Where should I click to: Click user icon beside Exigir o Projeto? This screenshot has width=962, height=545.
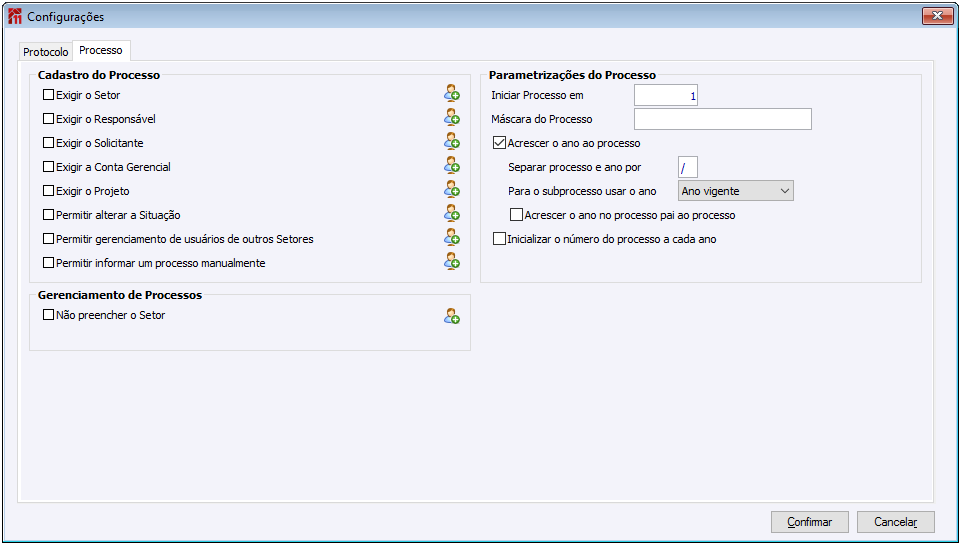[452, 190]
